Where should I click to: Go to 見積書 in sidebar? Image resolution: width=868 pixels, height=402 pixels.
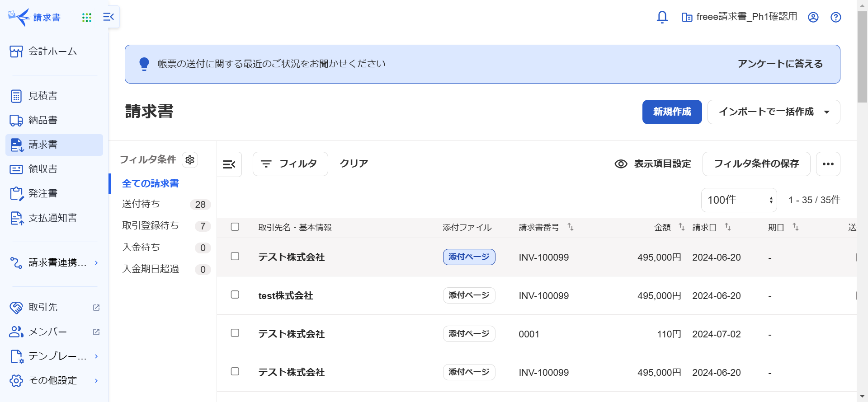[43, 96]
